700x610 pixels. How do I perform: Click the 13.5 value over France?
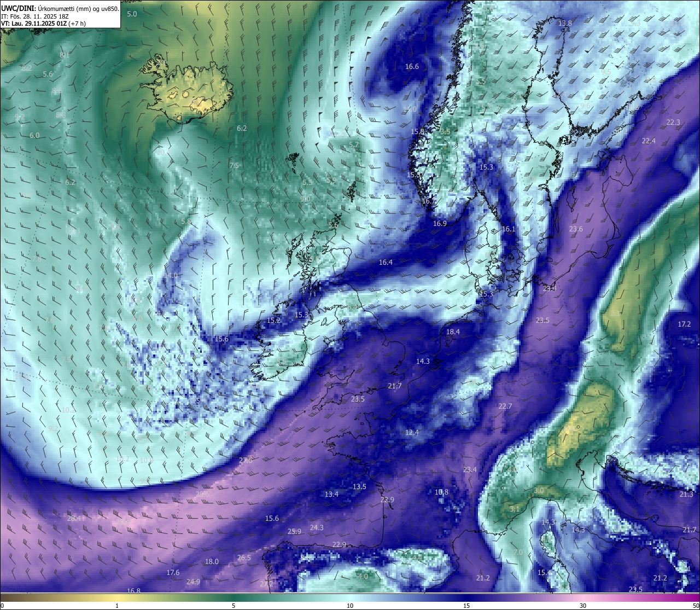(x=359, y=487)
